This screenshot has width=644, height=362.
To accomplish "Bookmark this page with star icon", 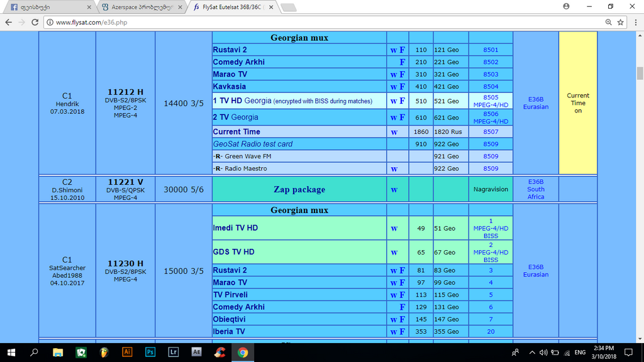I will coord(621,22).
